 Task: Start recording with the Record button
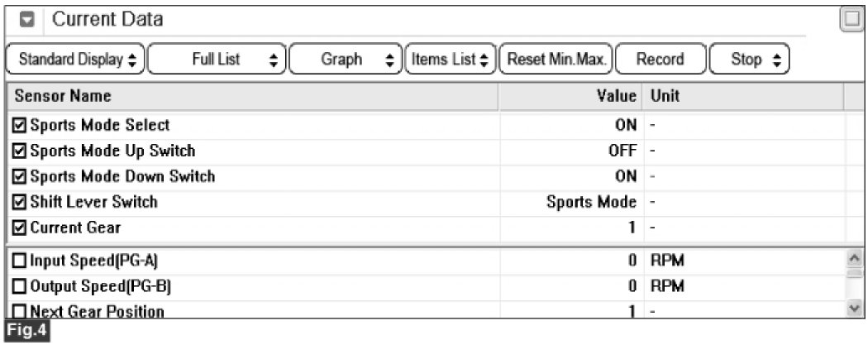(660, 60)
